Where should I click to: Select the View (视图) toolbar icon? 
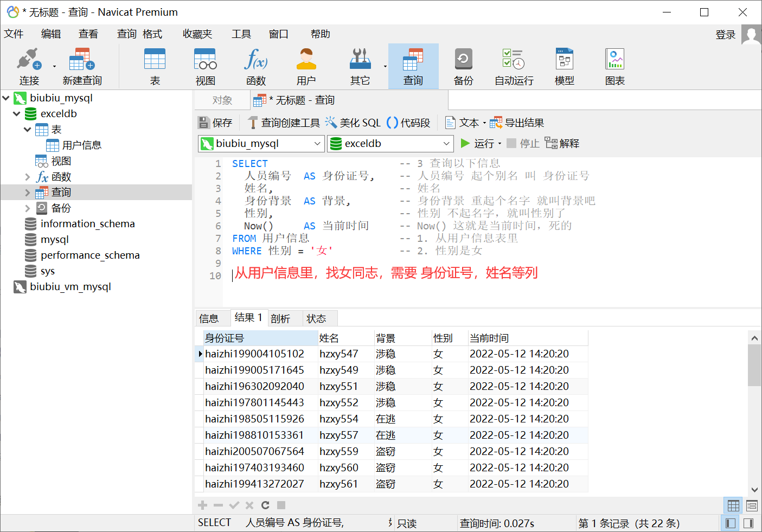[x=206, y=66]
